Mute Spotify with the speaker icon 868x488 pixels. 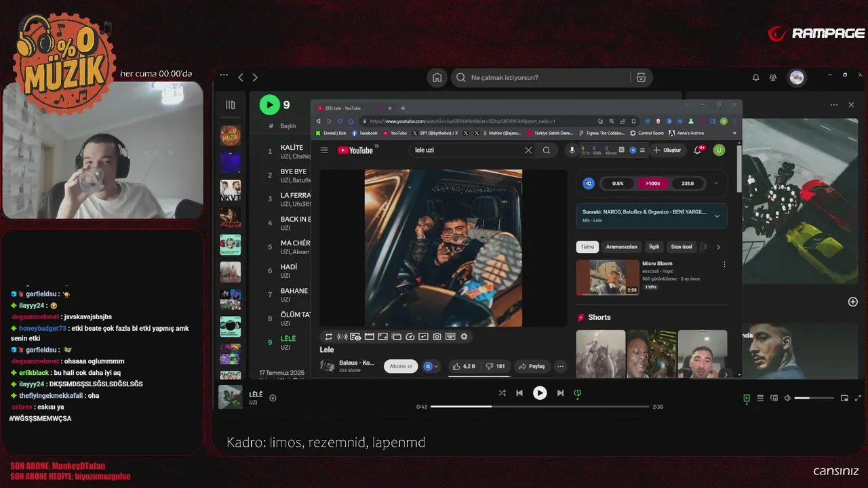coord(787,399)
